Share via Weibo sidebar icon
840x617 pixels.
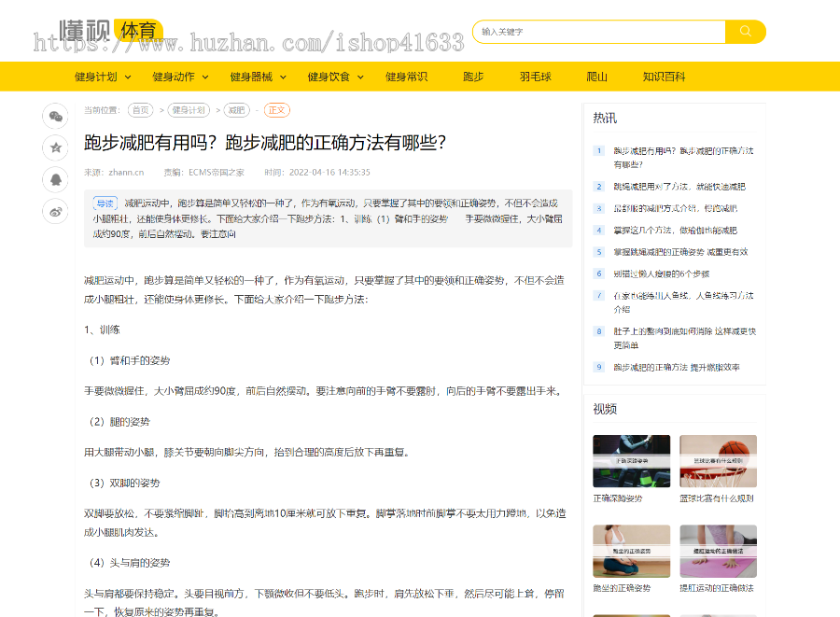(56, 212)
